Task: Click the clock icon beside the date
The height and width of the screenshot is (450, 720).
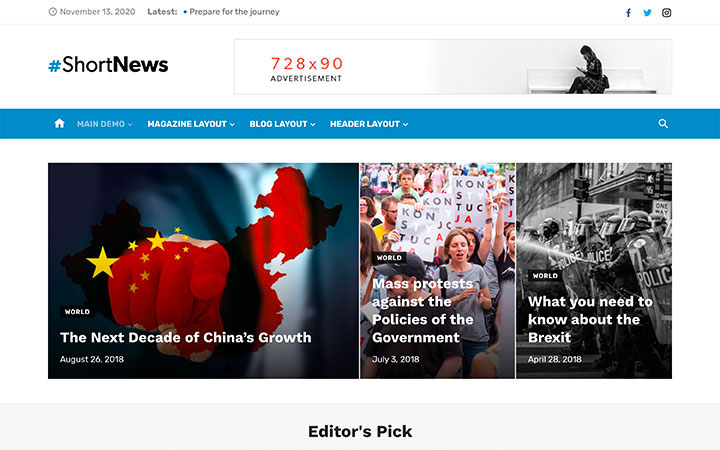Action: click(x=53, y=12)
